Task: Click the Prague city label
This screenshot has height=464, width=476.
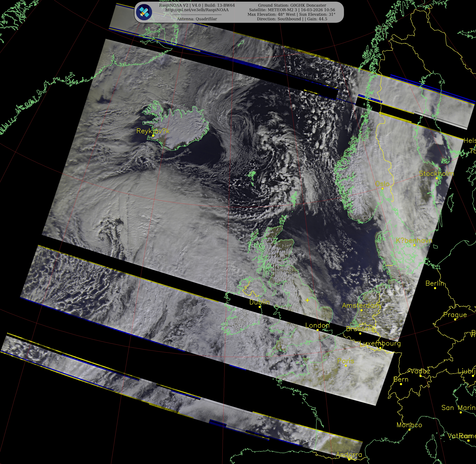Action: (455, 315)
